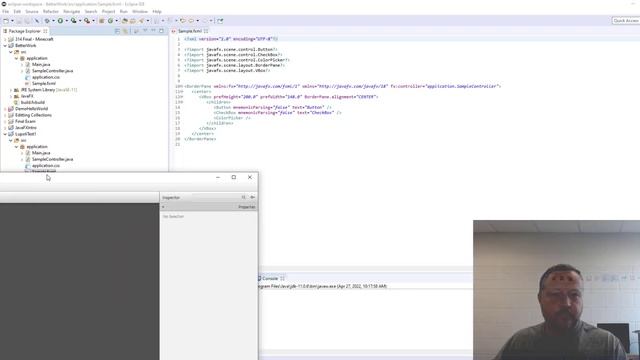The image size is (640, 360).
Task: Open the Window menu
Action: [x=140, y=11]
